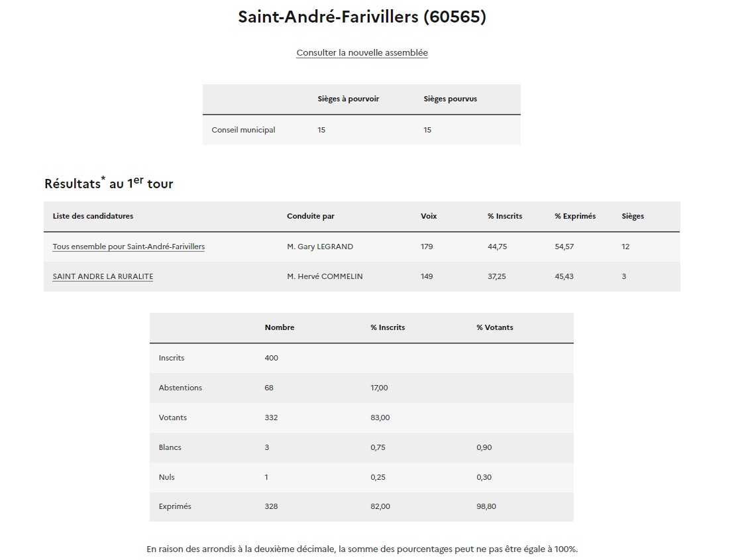Click the 'Résultats au 1er tour' heading
This screenshot has height=560, width=744.
pos(109,184)
